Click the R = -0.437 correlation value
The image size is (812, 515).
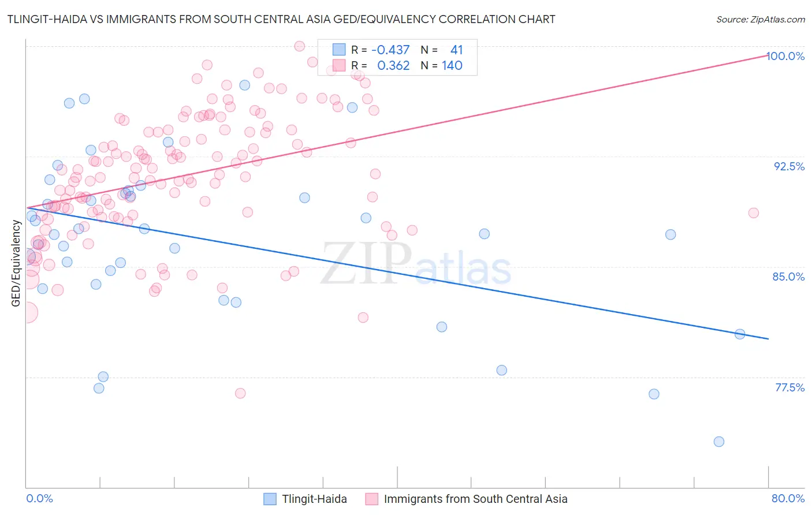[381, 50]
